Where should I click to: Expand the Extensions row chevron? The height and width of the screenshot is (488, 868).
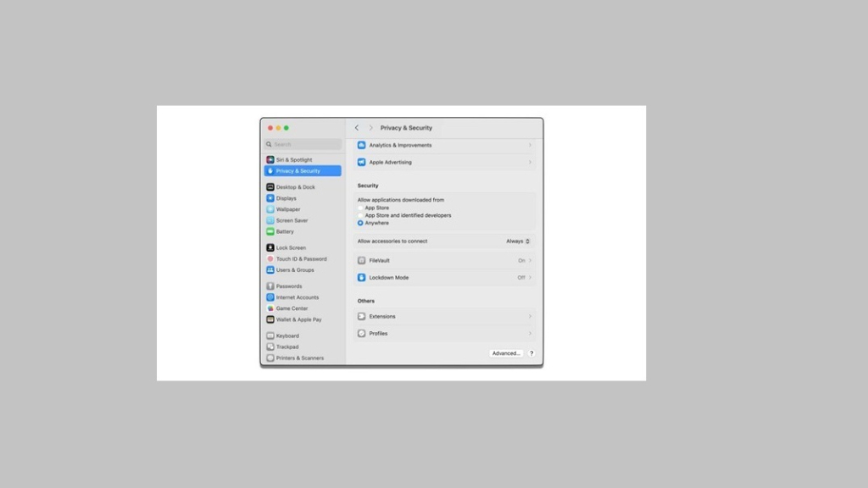click(x=530, y=316)
